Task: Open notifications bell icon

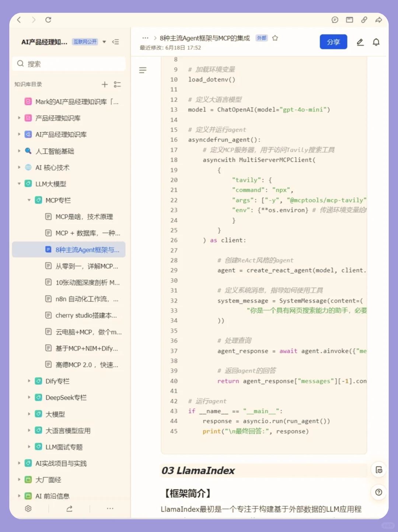Action: coord(376,42)
